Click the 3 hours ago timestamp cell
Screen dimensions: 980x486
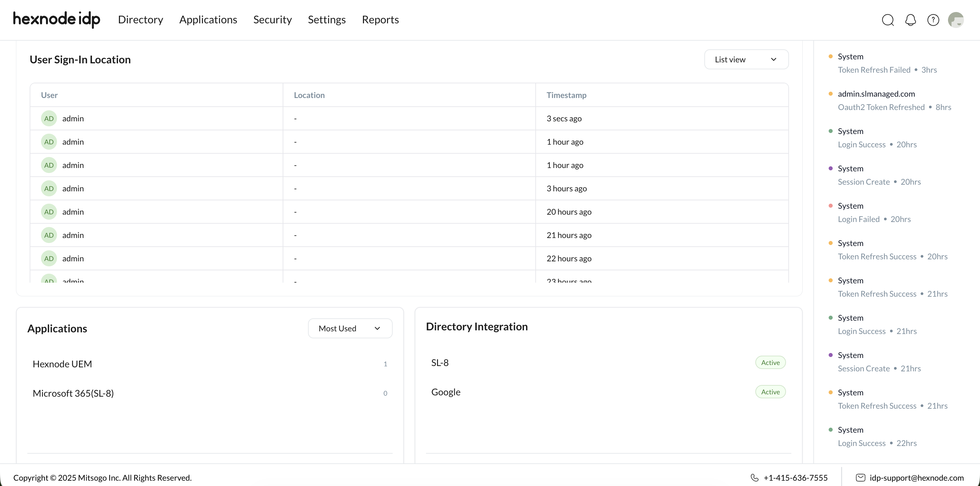click(662, 188)
